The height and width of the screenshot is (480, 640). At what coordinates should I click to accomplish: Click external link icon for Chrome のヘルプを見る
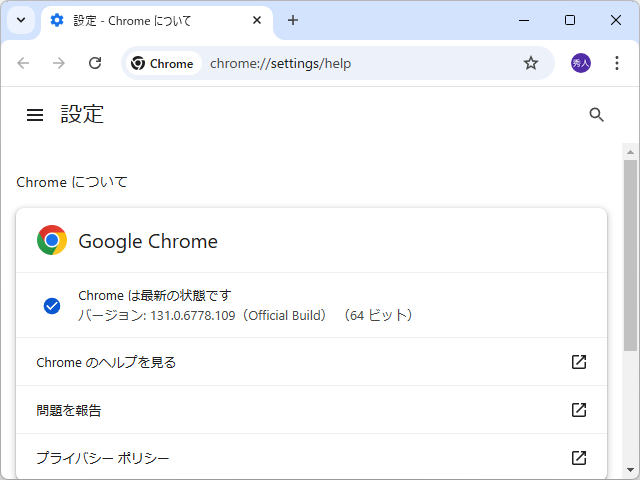click(x=579, y=362)
